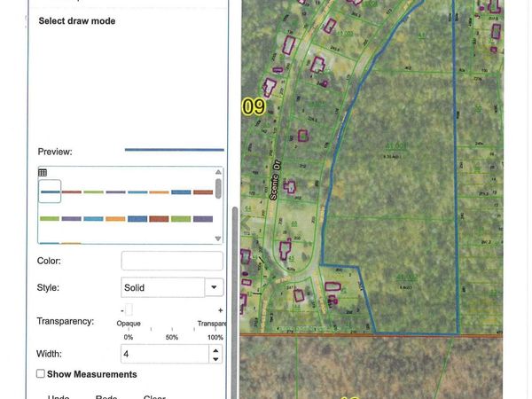Increase transparency with the plus button
532x399 pixels.
(220, 310)
